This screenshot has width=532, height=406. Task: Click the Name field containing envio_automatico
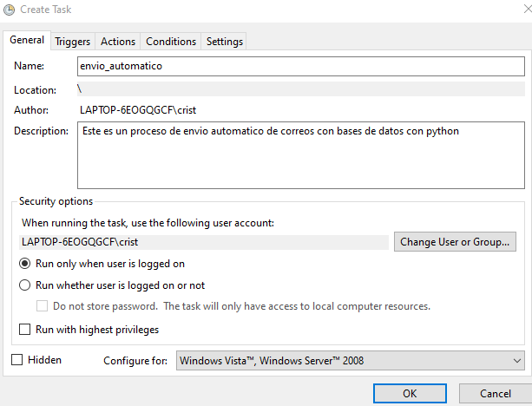pyautogui.click(x=300, y=66)
